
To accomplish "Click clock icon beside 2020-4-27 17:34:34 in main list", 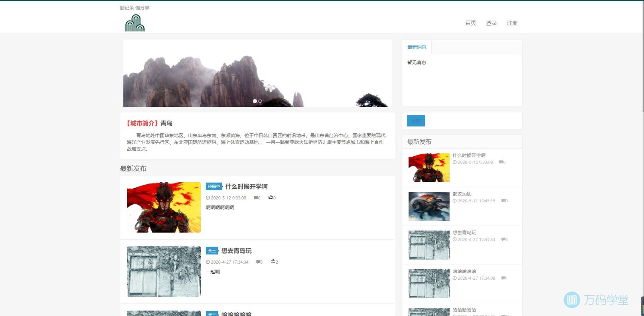I will coord(208,262).
